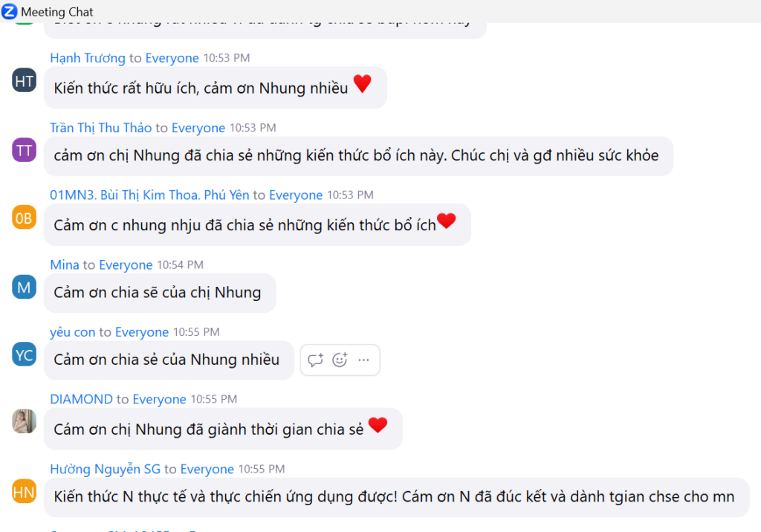Open the more options ellipsis on the message

point(363,360)
